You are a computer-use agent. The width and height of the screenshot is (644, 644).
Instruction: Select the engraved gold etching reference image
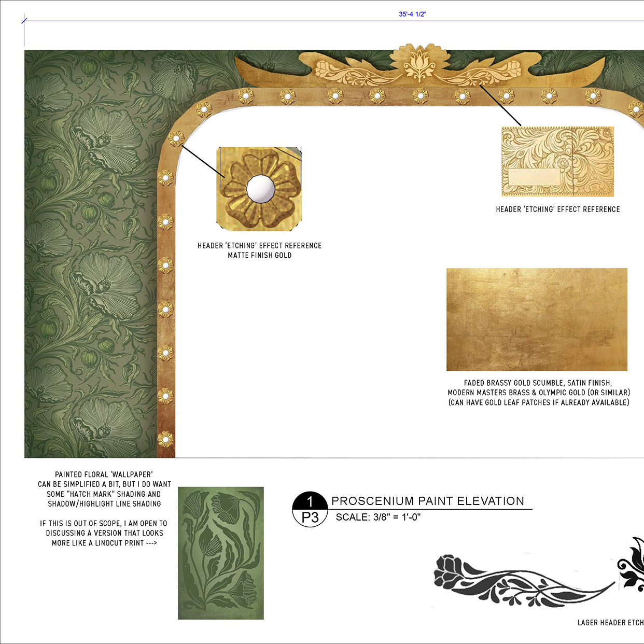tap(557, 161)
